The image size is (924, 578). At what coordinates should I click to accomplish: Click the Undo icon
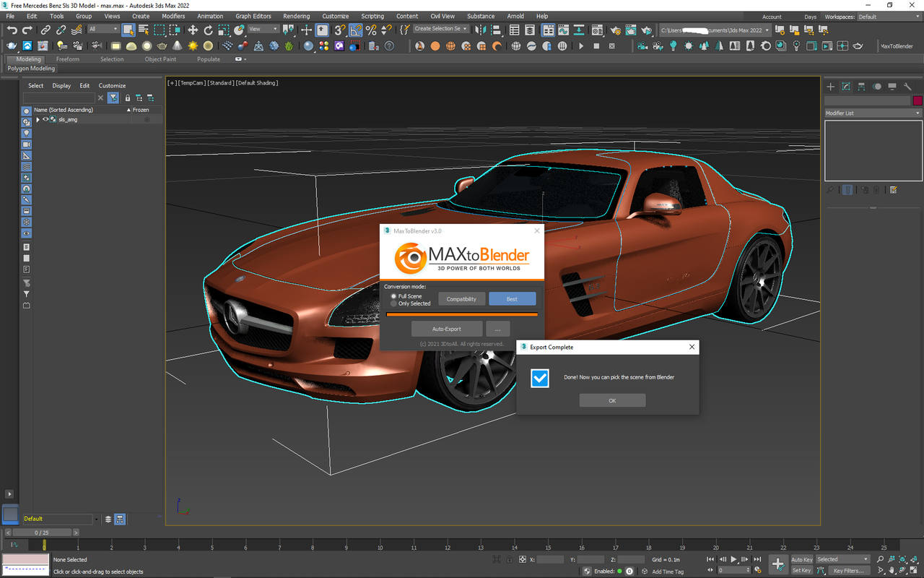click(12, 29)
